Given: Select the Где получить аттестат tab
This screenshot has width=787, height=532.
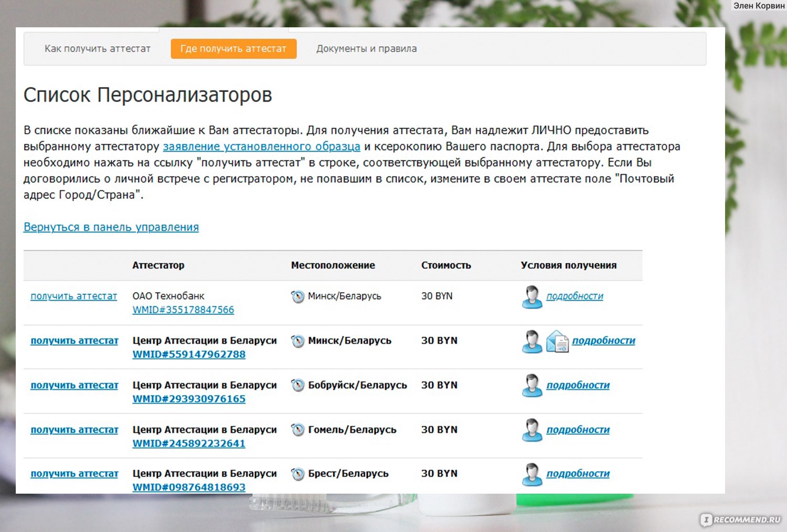Looking at the screenshot, I should pyautogui.click(x=233, y=49).
